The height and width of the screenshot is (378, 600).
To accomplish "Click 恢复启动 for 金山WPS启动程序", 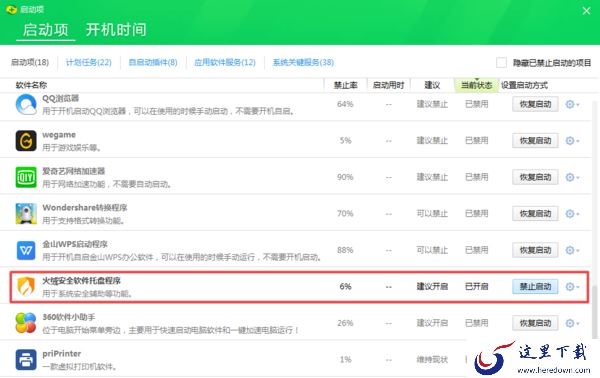I will (535, 250).
